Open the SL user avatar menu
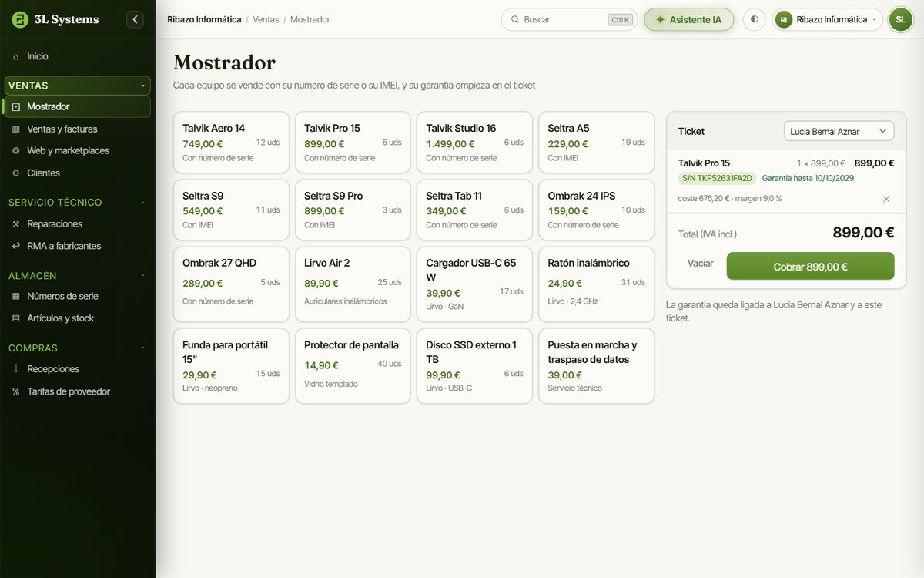 pyautogui.click(x=900, y=19)
